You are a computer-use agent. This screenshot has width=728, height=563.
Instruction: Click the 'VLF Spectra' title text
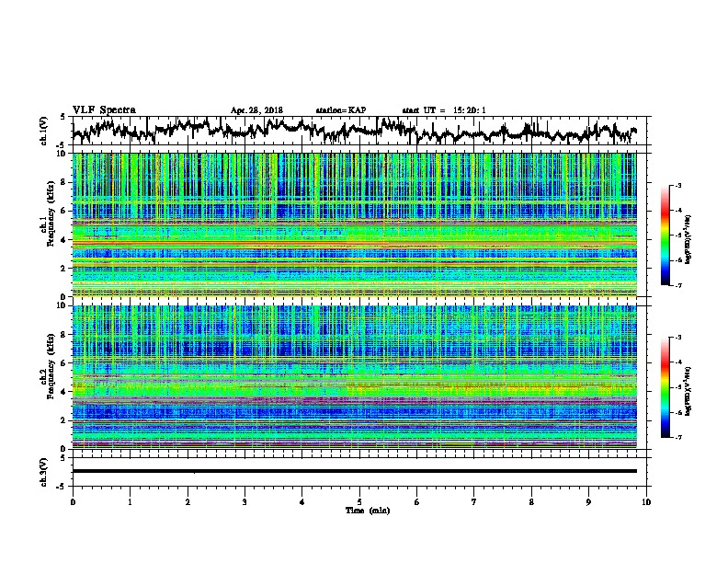click(x=104, y=110)
